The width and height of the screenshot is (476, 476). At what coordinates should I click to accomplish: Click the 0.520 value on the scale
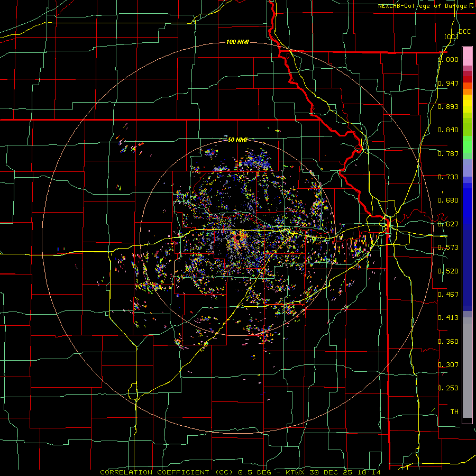tap(448, 271)
